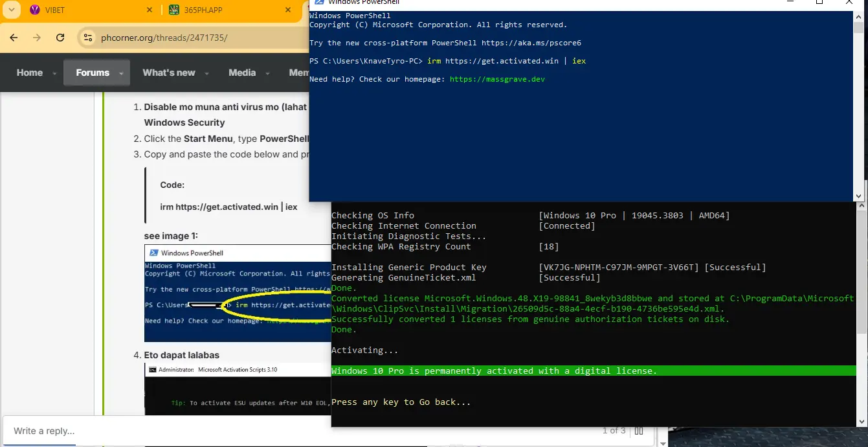
Task: Click the PowerShell scrollbar up arrow
Action: [x=859, y=16]
